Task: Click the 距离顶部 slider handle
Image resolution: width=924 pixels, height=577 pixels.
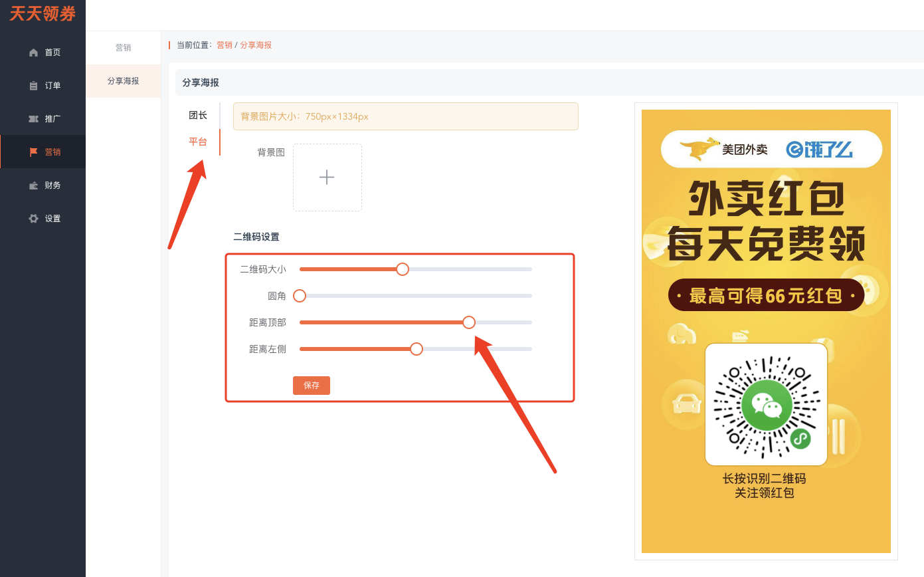Action: [469, 322]
